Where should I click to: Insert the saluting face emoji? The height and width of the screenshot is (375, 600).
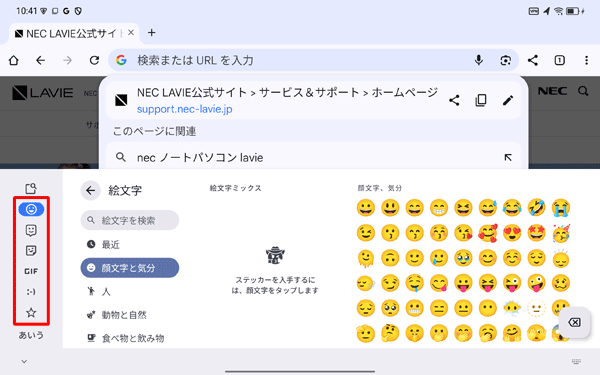[x=366, y=333]
